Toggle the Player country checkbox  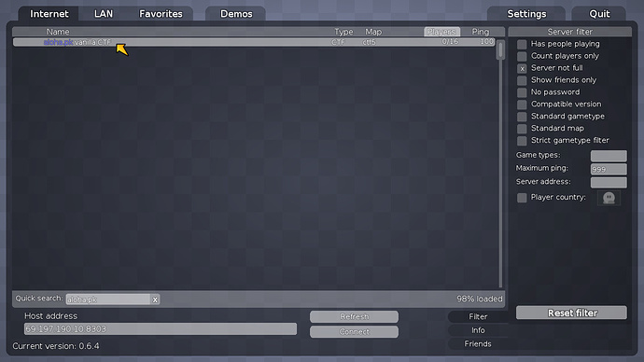pyautogui.click(x=522, y=198)
